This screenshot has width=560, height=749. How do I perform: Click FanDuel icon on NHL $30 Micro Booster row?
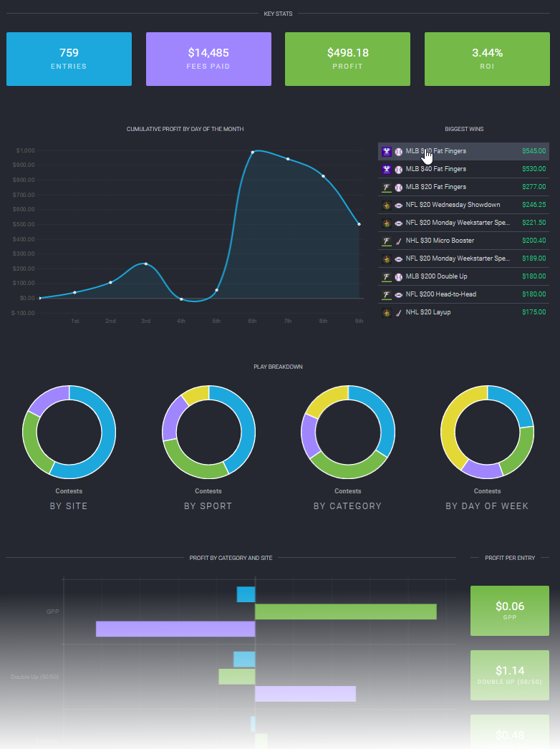pos(387,241)
